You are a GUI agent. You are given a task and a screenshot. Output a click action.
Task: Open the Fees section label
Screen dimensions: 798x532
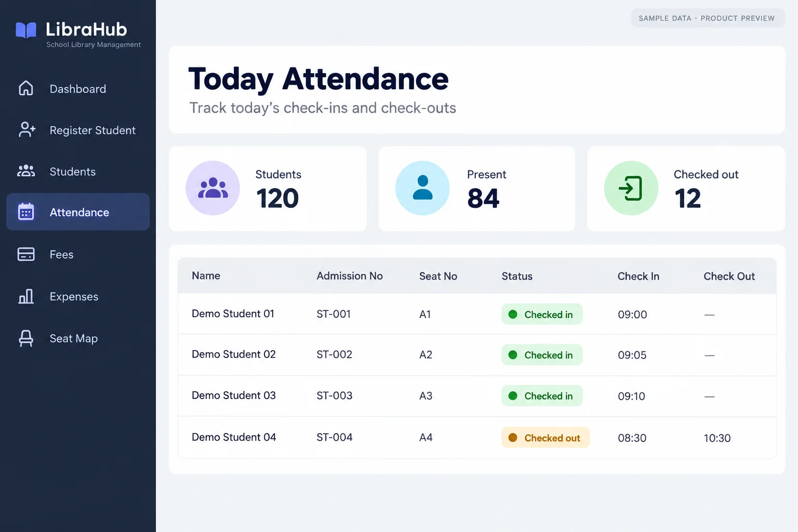tap(61, 255)
